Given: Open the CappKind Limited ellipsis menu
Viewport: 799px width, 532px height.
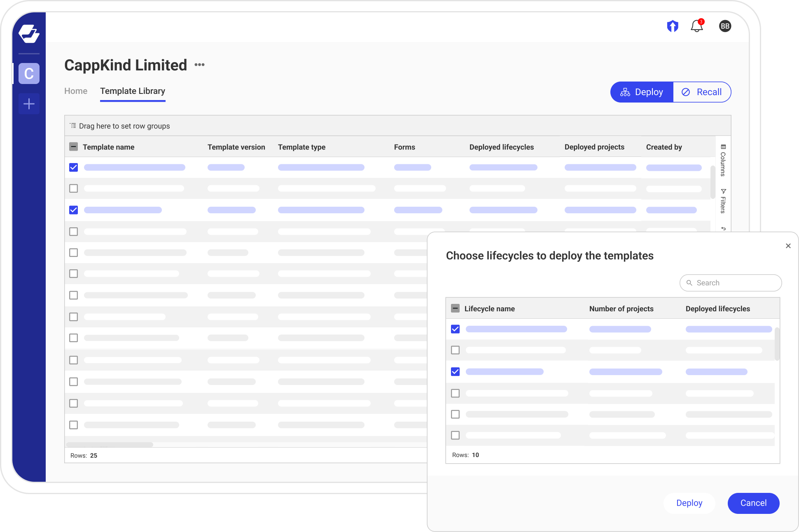Looking at the screenshot, I should [x=200, y=65].
